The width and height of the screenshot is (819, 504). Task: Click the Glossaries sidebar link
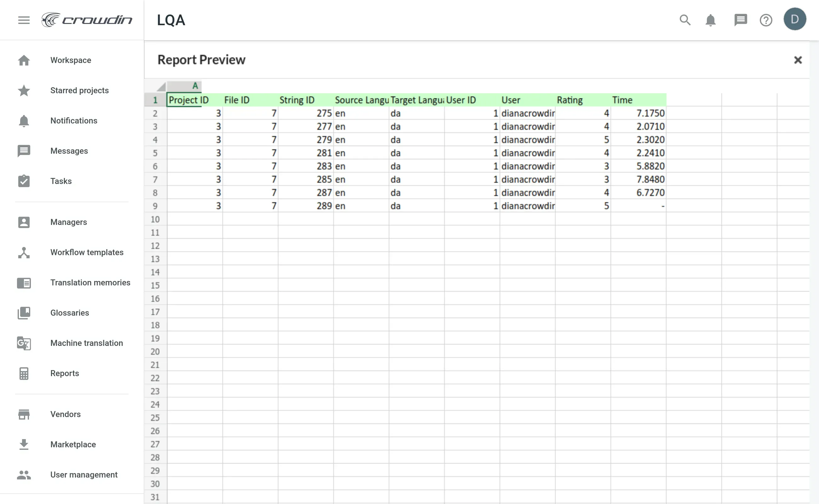(70, 313)
